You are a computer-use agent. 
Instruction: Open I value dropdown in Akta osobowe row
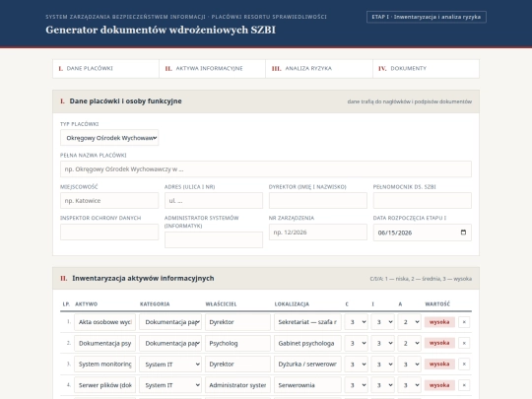[x=382, y=322]
